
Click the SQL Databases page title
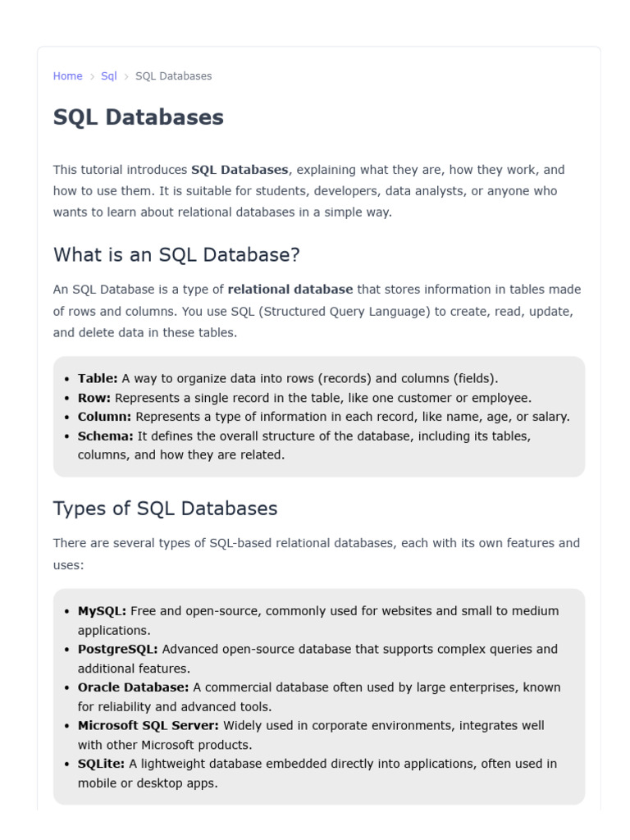138,117
